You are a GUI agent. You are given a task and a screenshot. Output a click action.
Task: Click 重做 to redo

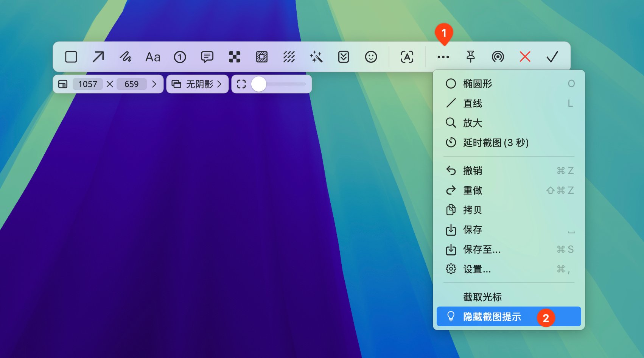[509, 190]
